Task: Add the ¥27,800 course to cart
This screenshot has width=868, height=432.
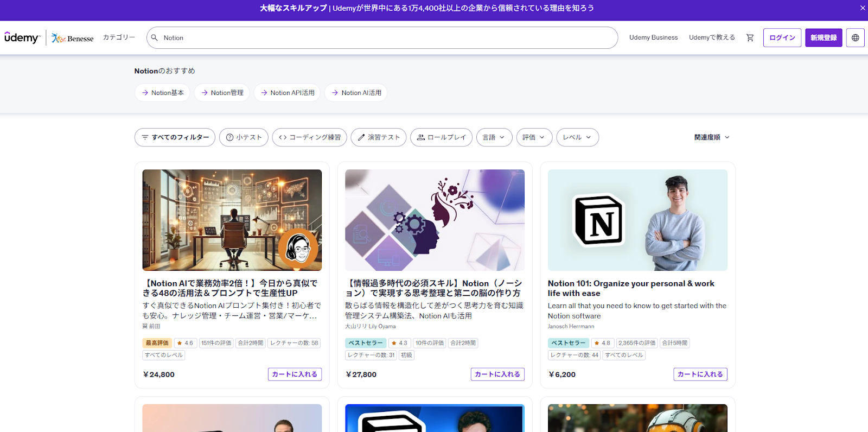Action: [x=497, y=374]
